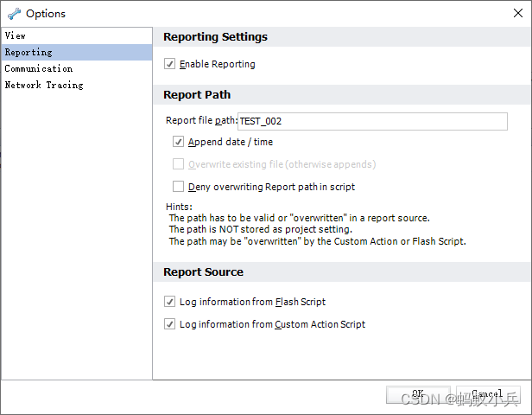Click the Report Path section header

pyautogui.click(x=197, y=95)
